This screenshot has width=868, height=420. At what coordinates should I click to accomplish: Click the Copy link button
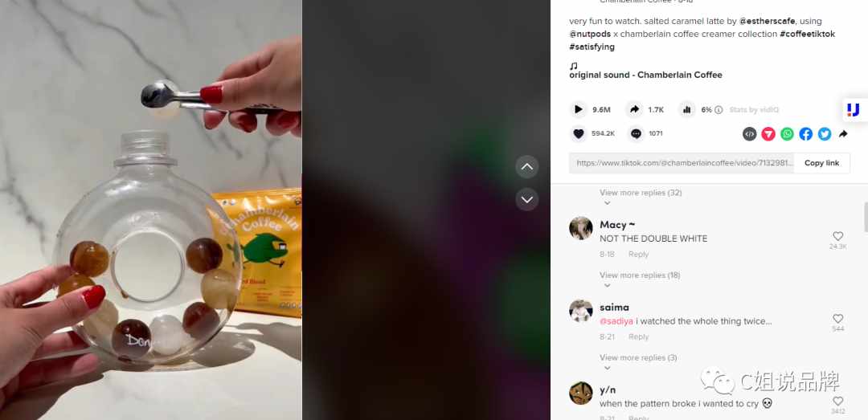[821, 163]
